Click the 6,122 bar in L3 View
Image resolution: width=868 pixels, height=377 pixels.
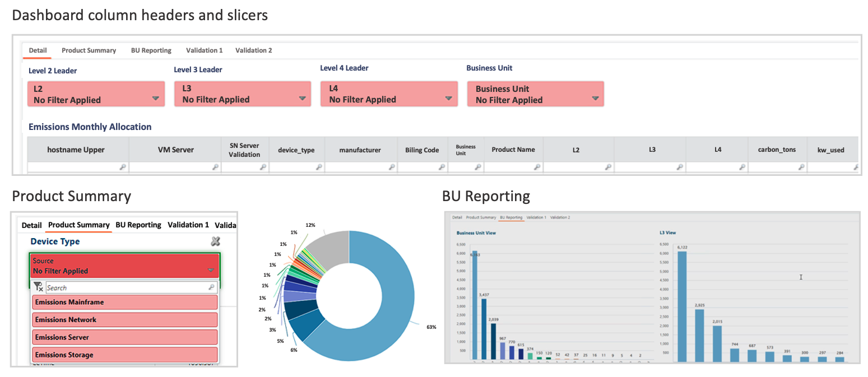(681, 306)
